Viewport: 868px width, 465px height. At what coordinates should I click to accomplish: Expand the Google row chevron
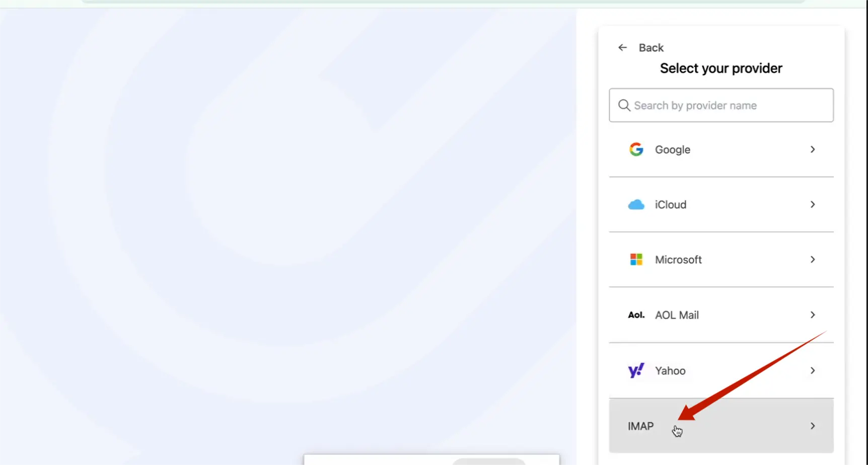[812, 149]
